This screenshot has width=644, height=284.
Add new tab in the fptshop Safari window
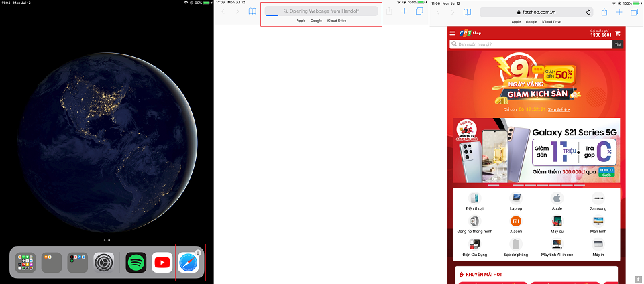pos(619,12)
